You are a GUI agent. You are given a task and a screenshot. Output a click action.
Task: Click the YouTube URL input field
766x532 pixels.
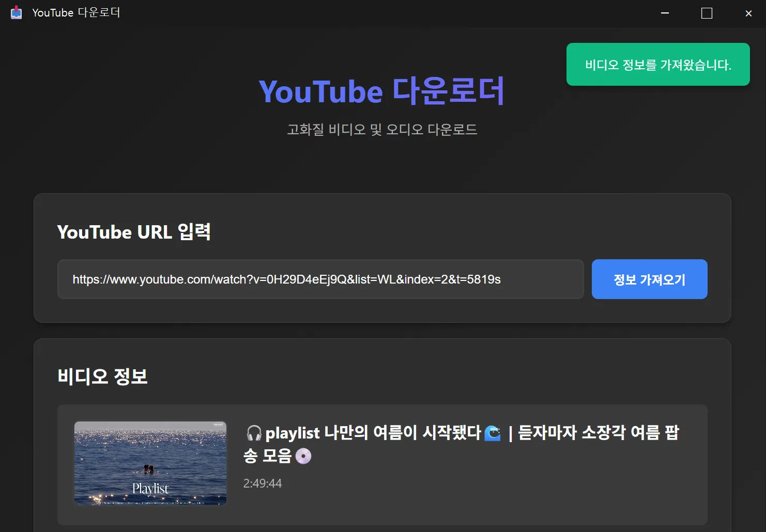click(320, 279)
